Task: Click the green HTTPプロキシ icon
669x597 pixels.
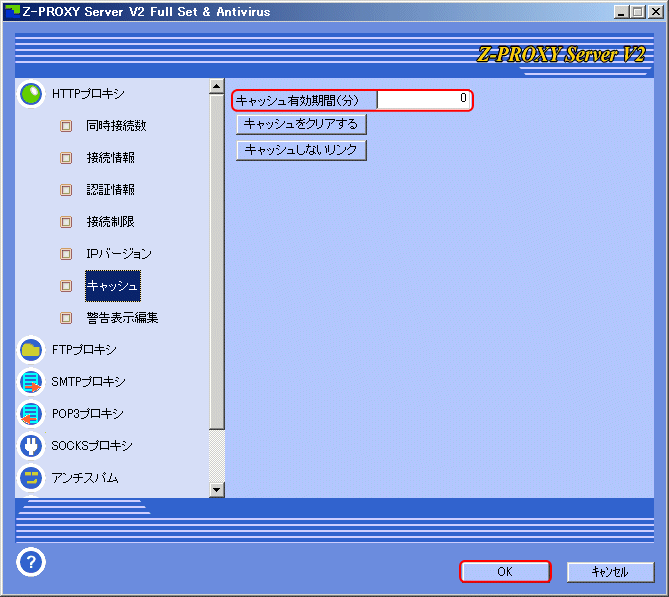Action: pos(31,94)
